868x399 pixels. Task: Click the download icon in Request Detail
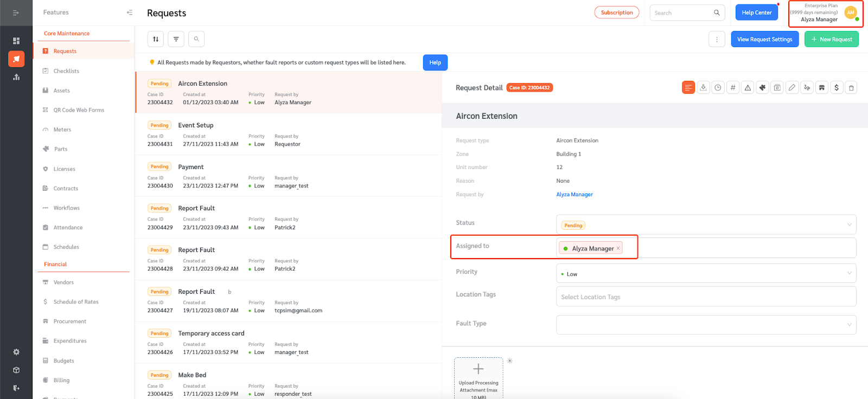tap(703, 88)
